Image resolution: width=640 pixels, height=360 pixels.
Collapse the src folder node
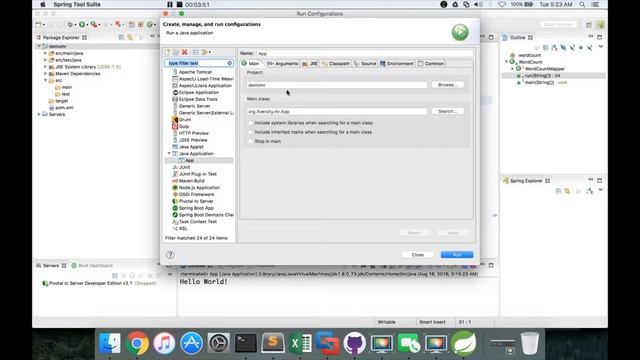point(45,80)
